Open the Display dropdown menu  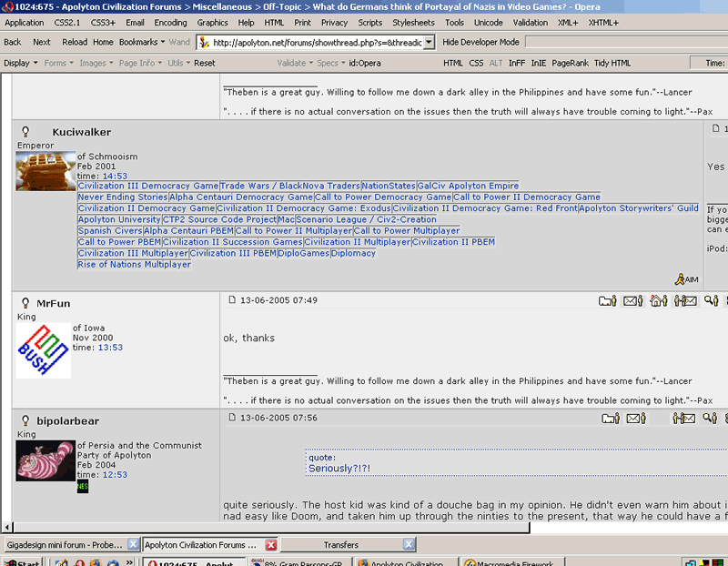tap(20, 63)
